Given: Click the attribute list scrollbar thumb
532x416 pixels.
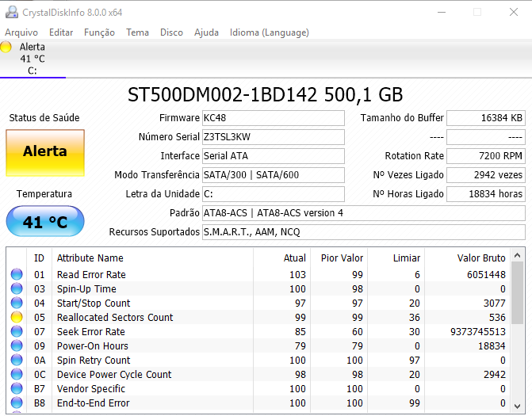Looking at the screenshot, I should pos(518,293).
